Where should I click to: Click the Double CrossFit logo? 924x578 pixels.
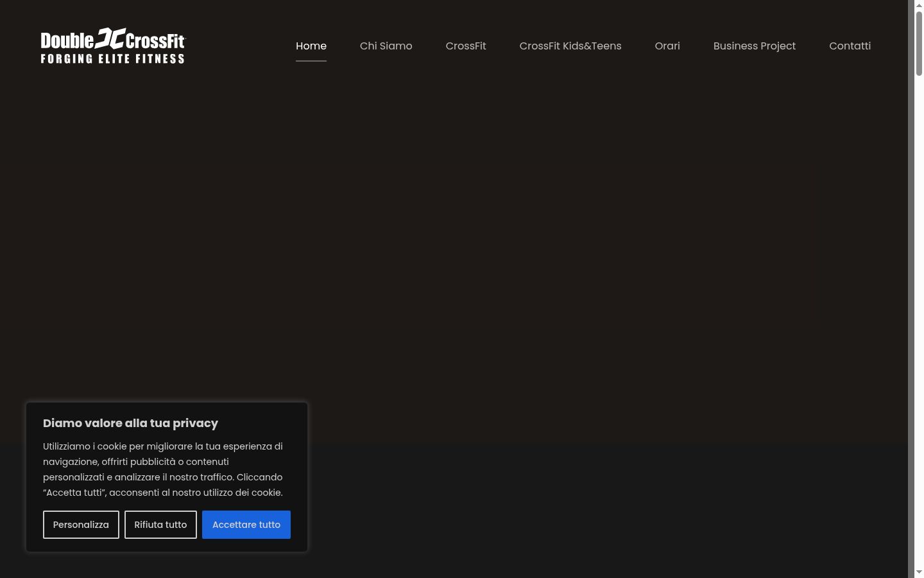tap(113, 46)
